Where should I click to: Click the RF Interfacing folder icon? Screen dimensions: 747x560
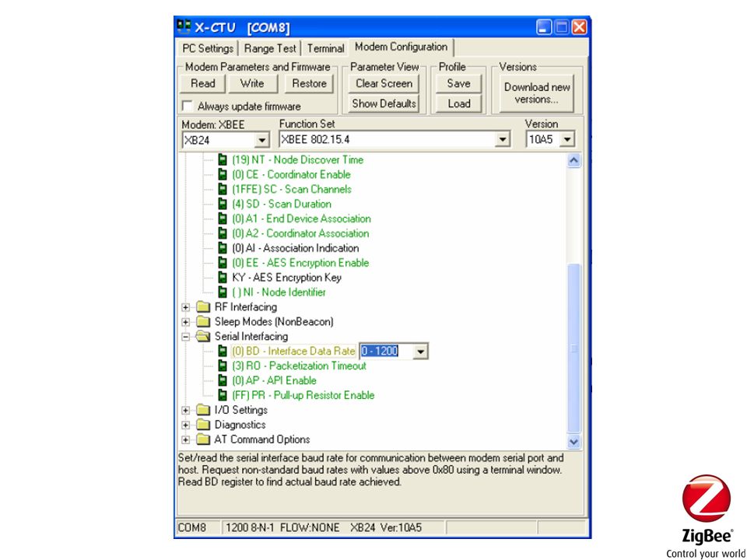pos(203,307)
